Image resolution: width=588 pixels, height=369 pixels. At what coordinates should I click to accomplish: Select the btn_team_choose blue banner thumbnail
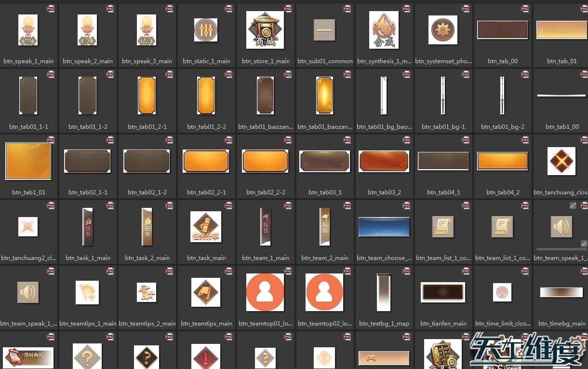coord(384,227)
